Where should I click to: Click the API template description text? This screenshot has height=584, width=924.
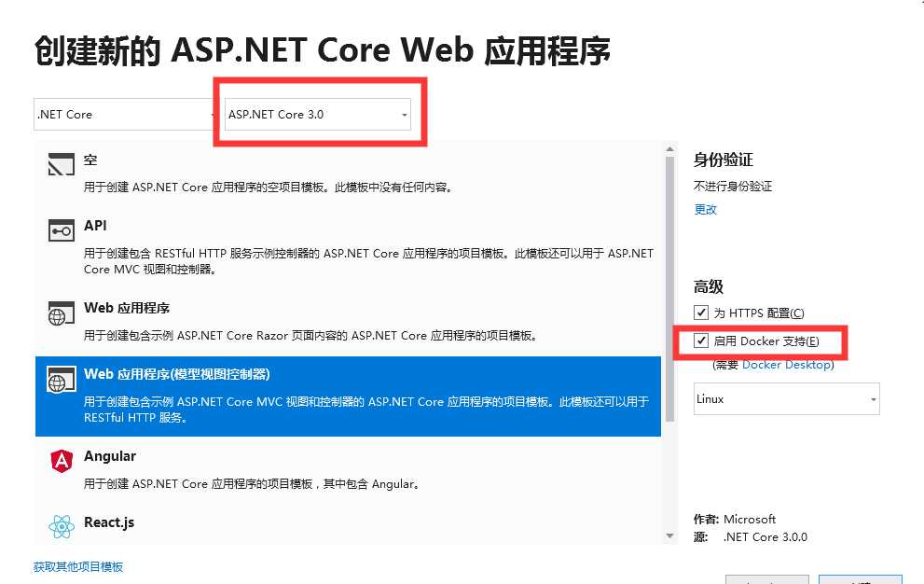pyautogui.click(x=368, y=261)
